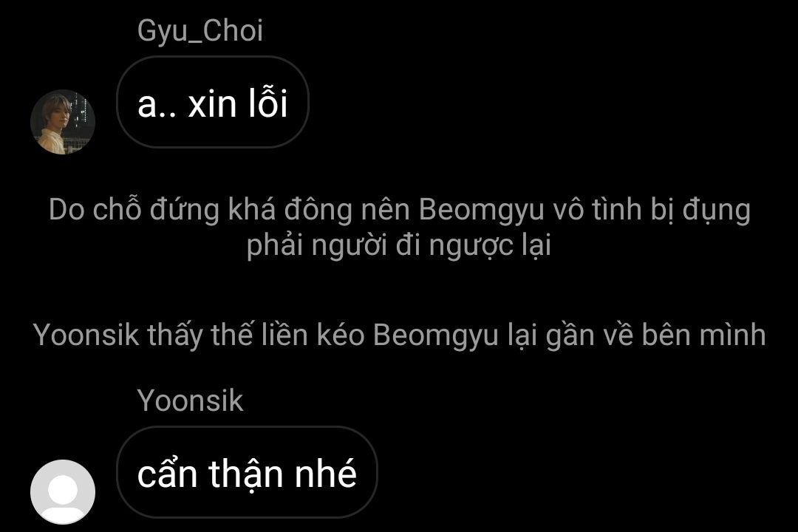Select the "a.. xin lỗi" message bubble

[x=213, y=102]
